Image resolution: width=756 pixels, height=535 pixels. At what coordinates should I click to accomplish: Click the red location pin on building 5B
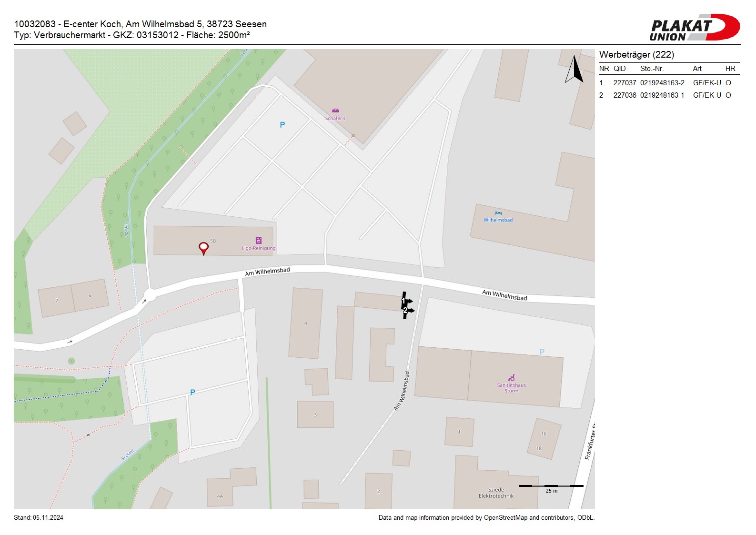point(203,248)
